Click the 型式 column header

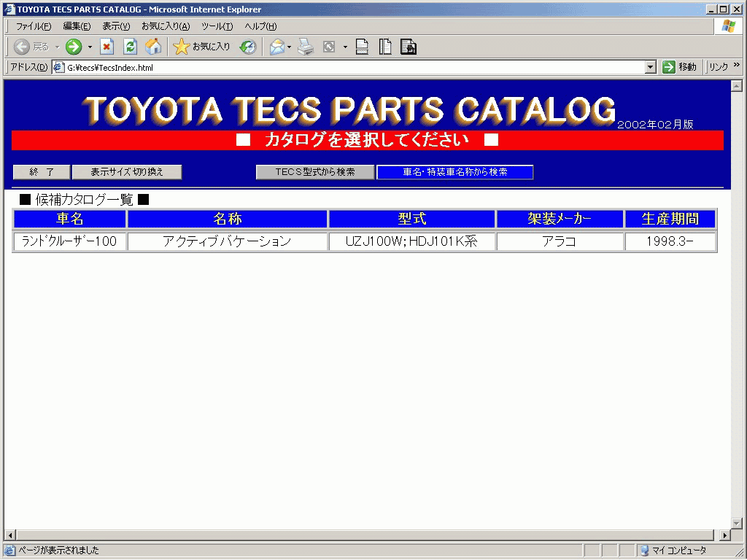coord(412,219)
